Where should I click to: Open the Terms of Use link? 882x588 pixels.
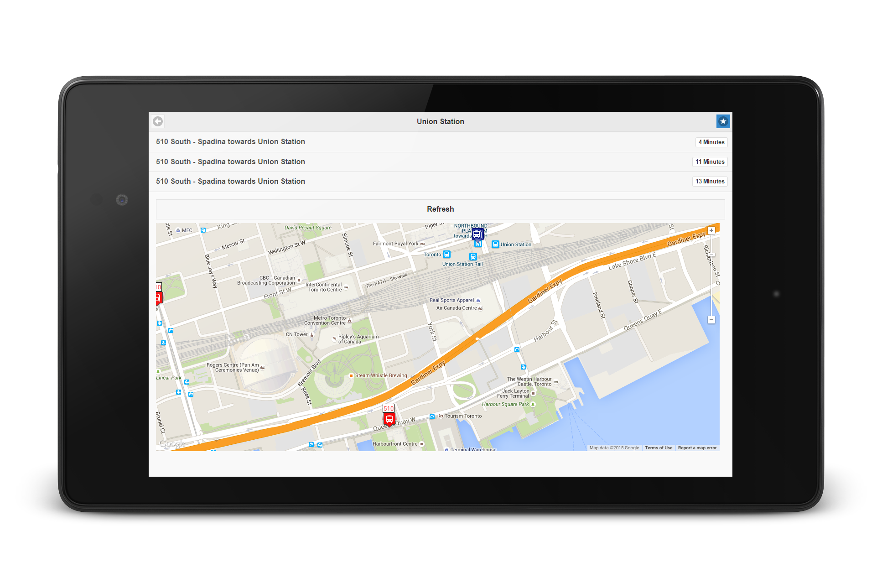[x=658, y=448]
